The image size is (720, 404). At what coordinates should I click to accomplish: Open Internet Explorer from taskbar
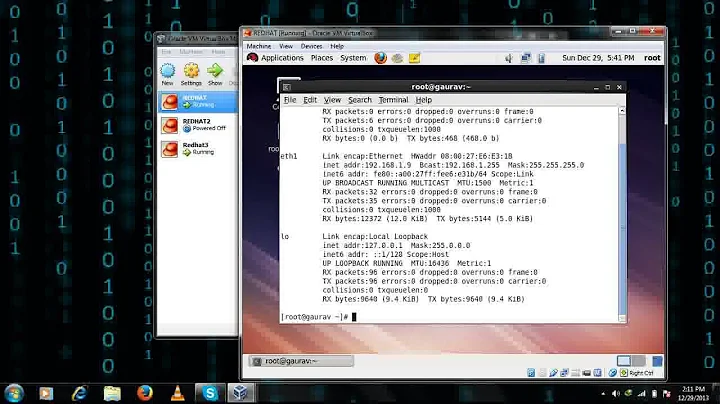point(79,393)
